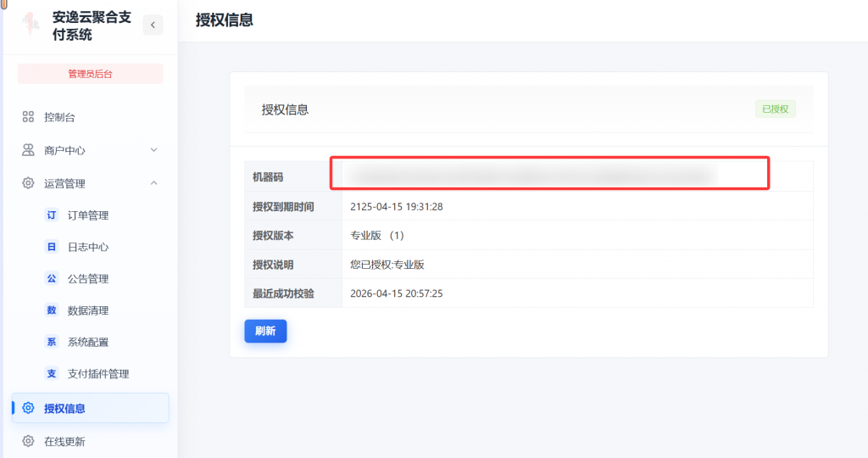Click the 商户中心 users icon
Image resolution: width=868 pixels, height=458 pixels.
point(28,150)
